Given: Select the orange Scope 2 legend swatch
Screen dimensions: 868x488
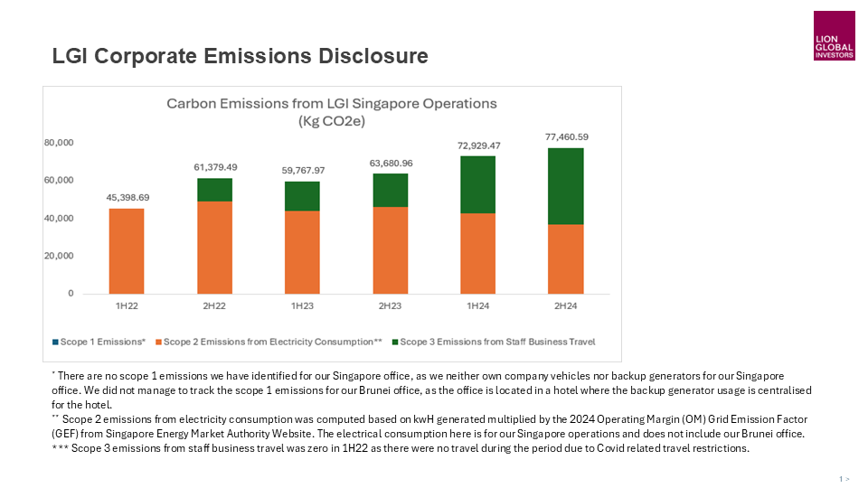Looking at the screenshot, I should point(159,342).
